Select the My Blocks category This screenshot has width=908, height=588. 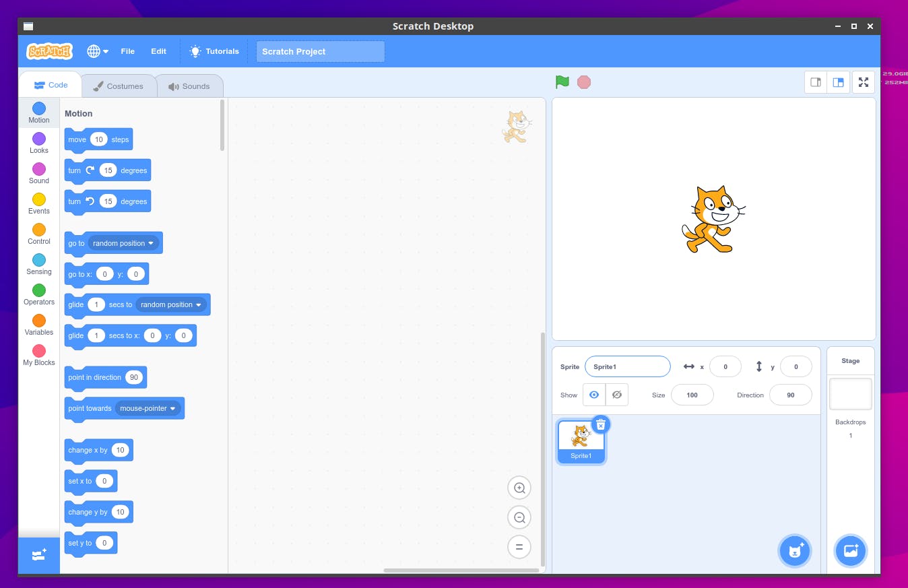click(39, 355)
